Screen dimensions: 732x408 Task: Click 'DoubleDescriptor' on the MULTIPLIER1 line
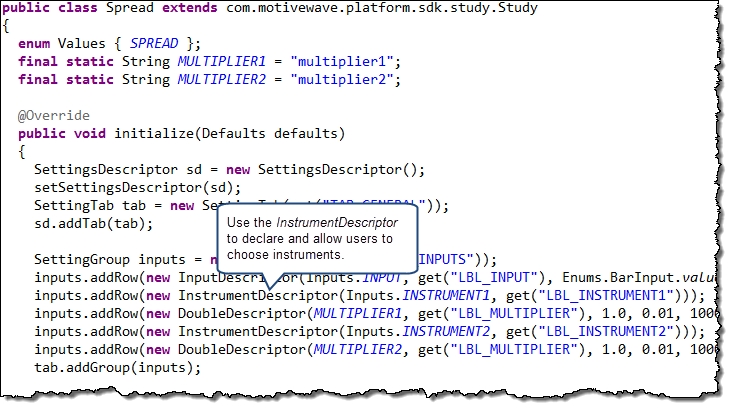point(242,314)
